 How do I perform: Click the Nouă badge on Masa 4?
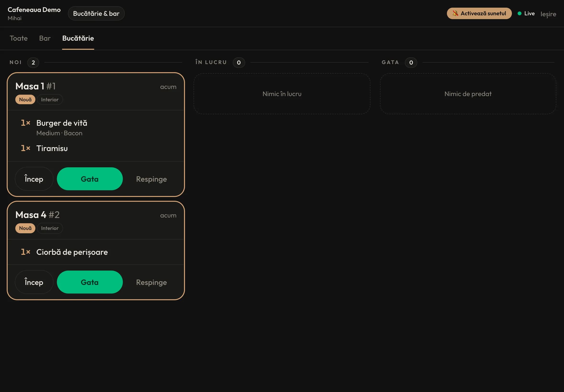pyautogui.click(x=25, y=228)
